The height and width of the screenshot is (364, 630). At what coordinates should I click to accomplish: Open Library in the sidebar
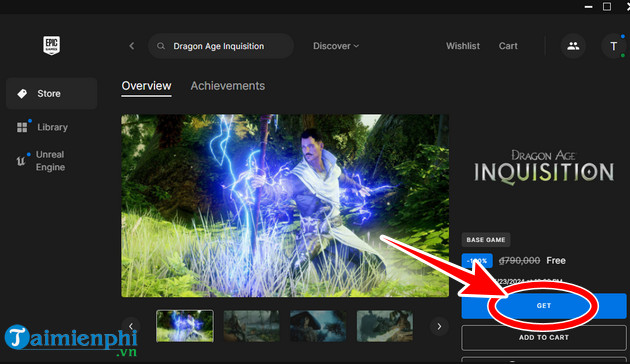pos(51,127)
